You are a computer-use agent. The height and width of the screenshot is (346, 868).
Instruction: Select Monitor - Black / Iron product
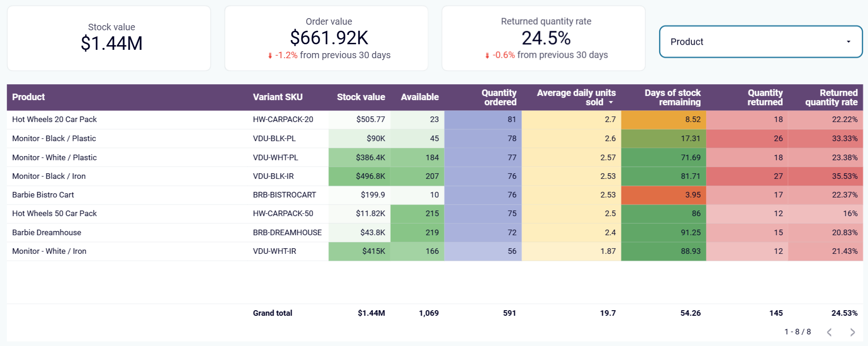(49, 176)
